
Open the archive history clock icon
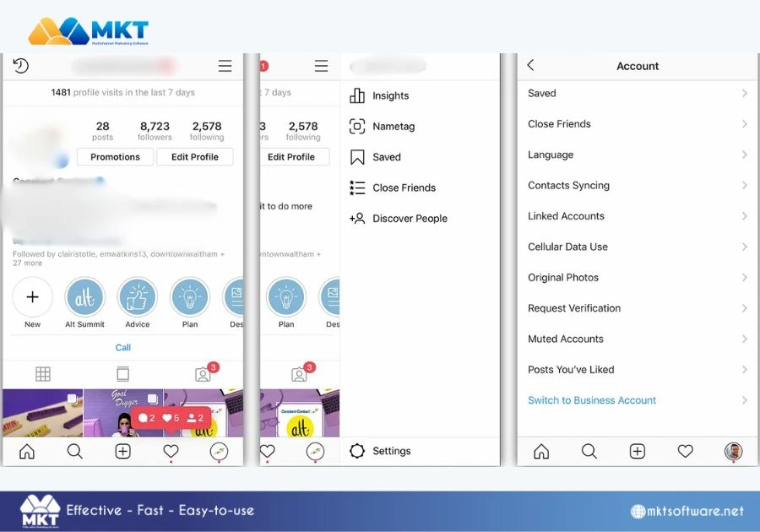(21, 65)
